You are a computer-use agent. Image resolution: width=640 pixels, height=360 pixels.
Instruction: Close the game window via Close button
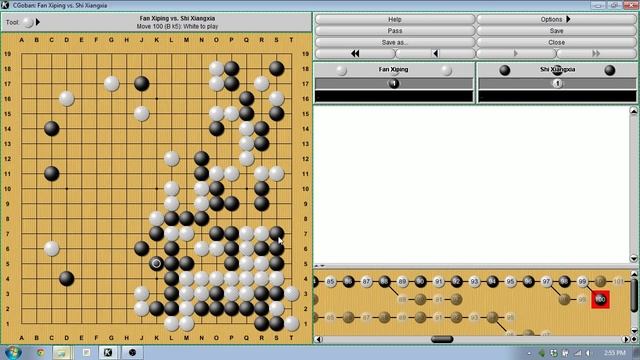click(x=556, y=42)
